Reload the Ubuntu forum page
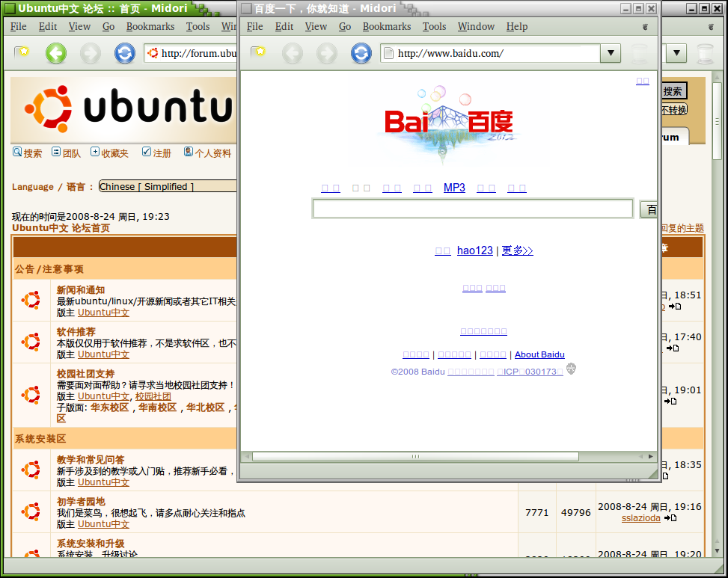The width and height of the screenshot is (728, 578). pyautogui.click(x=125, y=53)
